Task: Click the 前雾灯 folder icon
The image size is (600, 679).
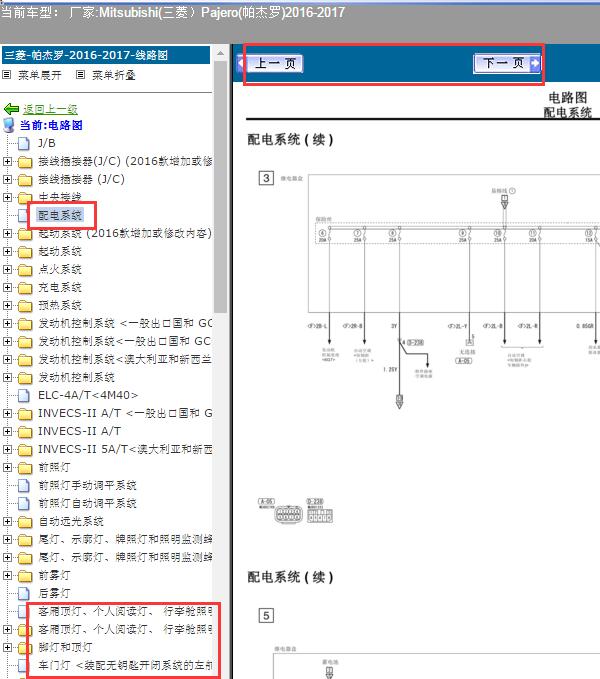Action: point(25,576)
